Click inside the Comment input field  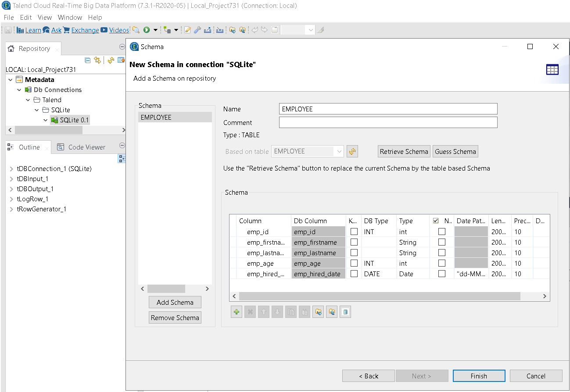[x=388, y=122]
